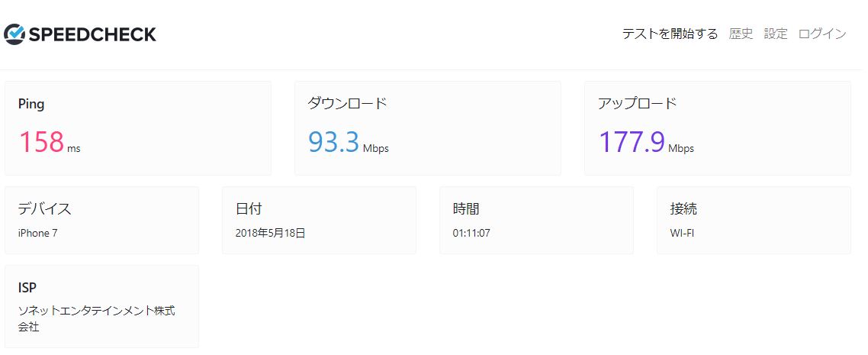Select the デバイス card showing iPhone 7
The width and height of the screenshot is (868, 355).
coord(102,221)
